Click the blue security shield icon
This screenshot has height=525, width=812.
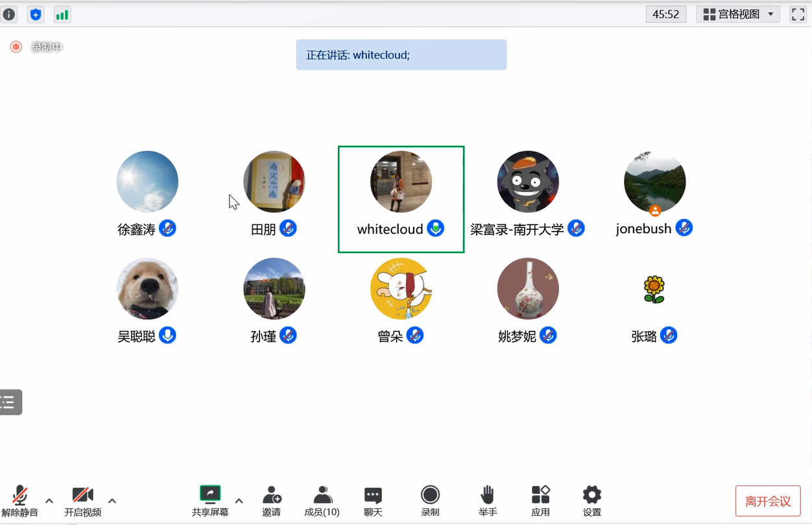36,14
